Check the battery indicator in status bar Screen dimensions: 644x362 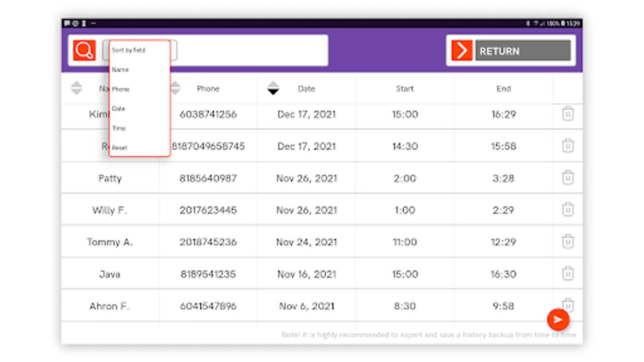563,23
